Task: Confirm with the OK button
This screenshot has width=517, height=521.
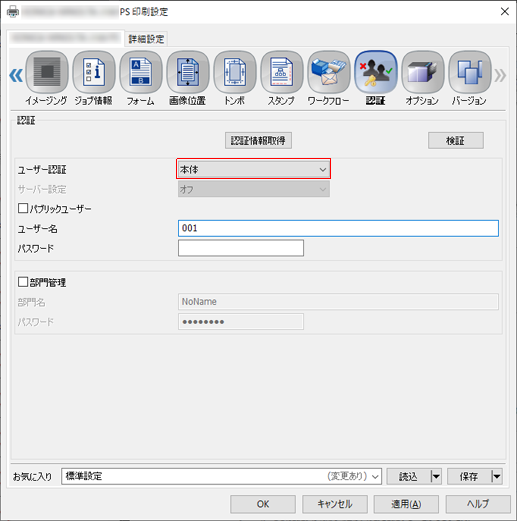Action: tap(263, 504)
